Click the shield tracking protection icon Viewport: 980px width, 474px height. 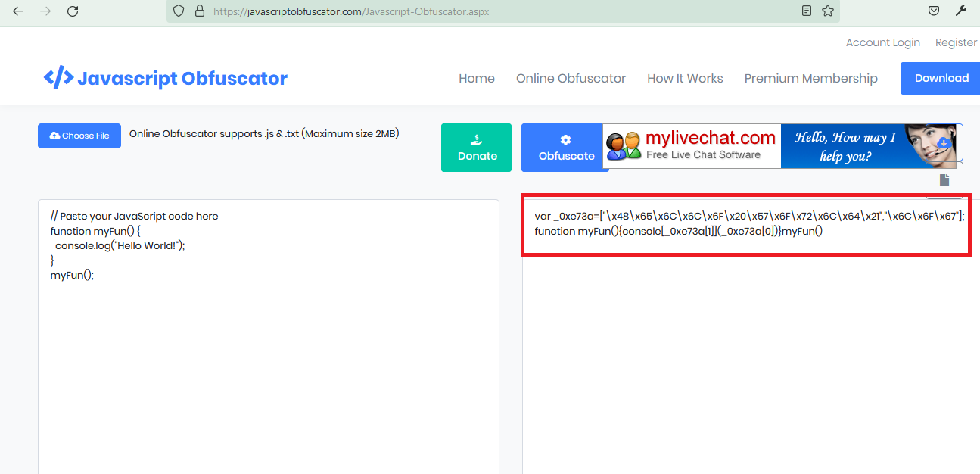tap(179, 11)
